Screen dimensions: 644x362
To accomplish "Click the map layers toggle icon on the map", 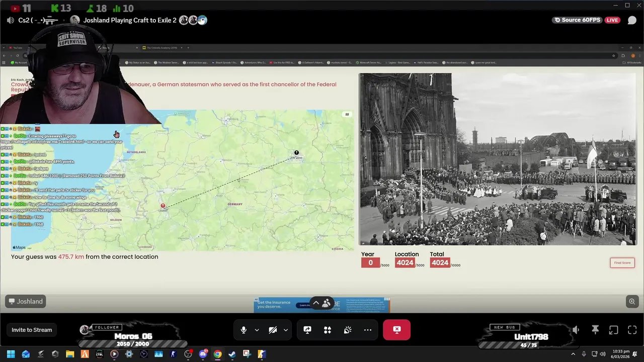I will pos(347,114).
